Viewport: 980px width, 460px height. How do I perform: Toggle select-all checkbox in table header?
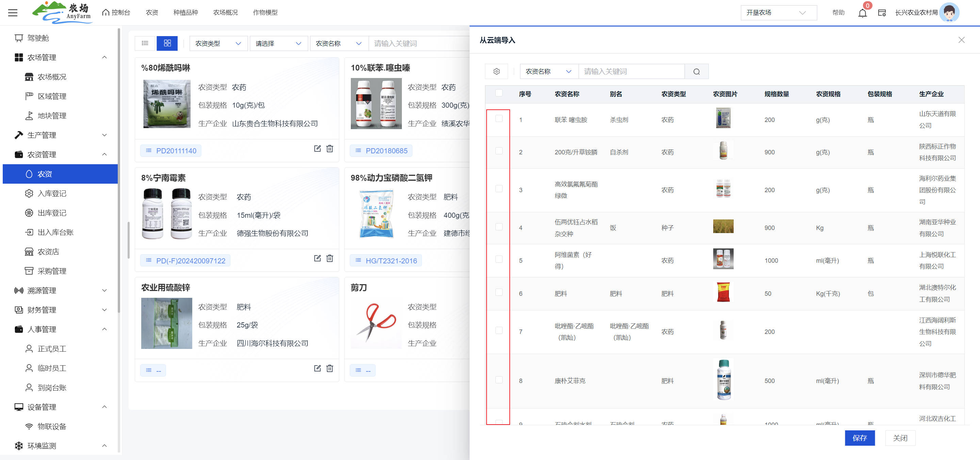pyautogui.click(x=499, y=93)
